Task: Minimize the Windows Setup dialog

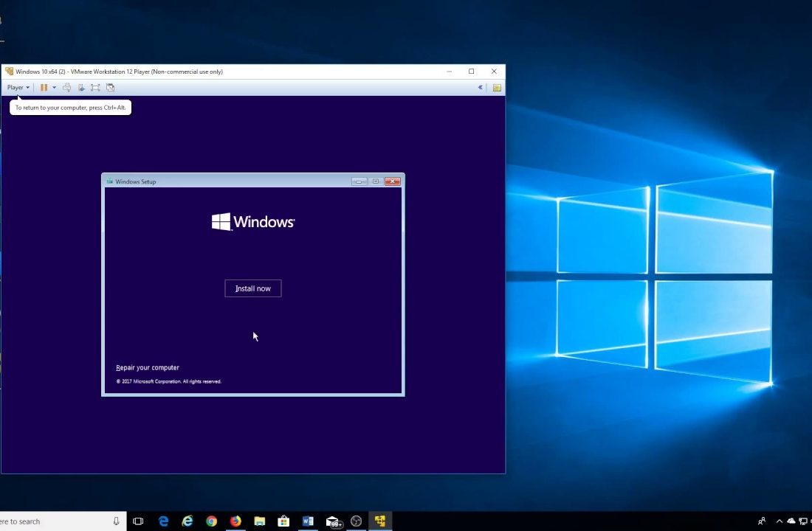Action: coord(359,181)
